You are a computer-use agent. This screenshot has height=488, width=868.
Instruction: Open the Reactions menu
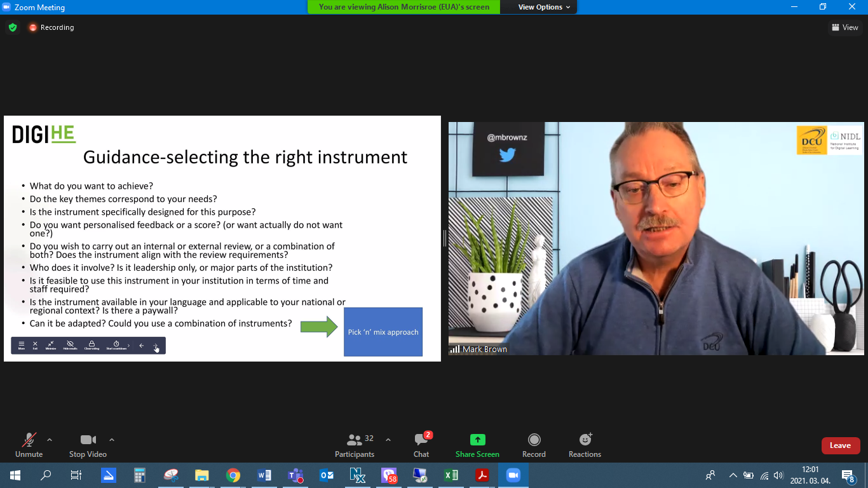(585, 444)
